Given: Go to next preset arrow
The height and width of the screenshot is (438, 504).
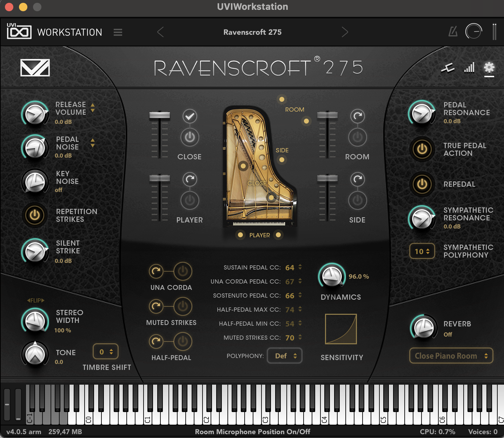Looking at the screenshot, I should point(345,32).
